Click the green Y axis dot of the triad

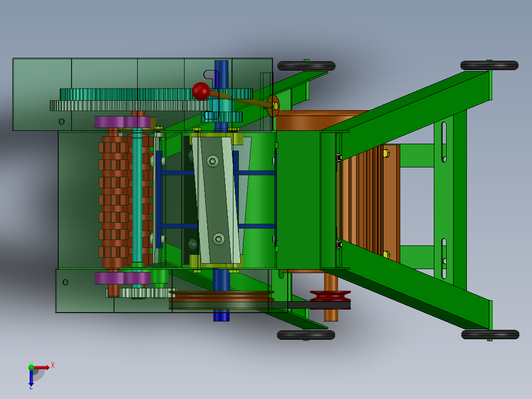[31, 367]
